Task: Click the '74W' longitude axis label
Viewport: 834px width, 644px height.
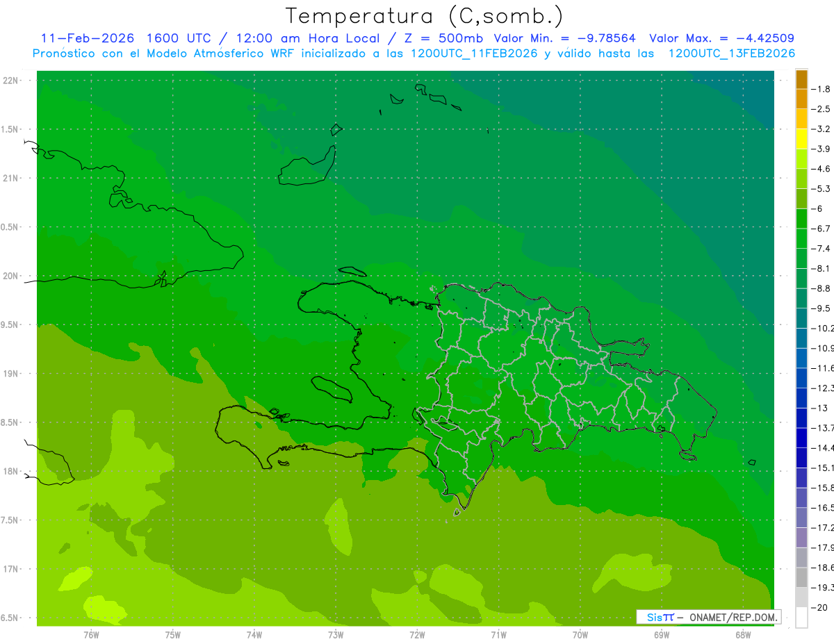Action: (x=254, y=635)
